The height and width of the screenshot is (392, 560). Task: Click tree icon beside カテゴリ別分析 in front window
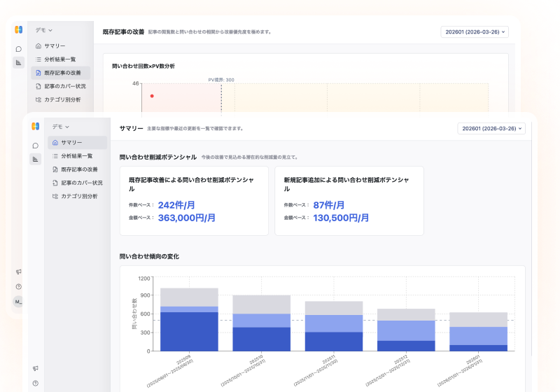click(x=55, y=196)
